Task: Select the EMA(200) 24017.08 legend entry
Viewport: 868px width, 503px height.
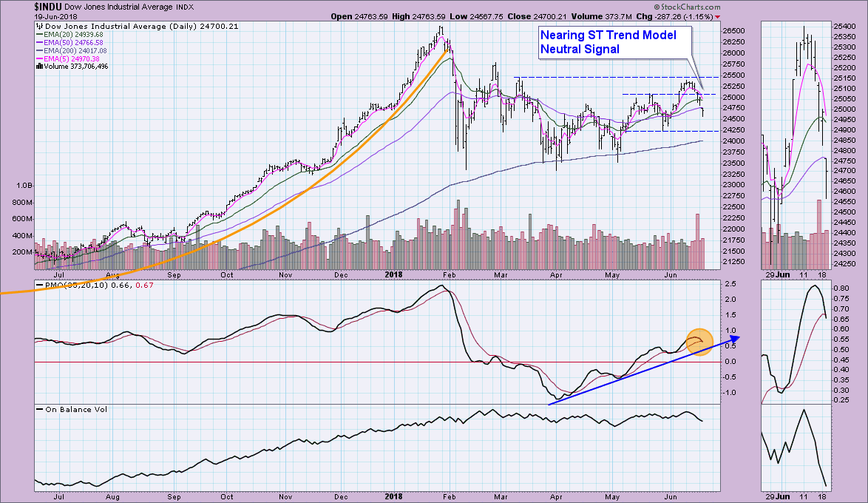Action: click(75, 51)
